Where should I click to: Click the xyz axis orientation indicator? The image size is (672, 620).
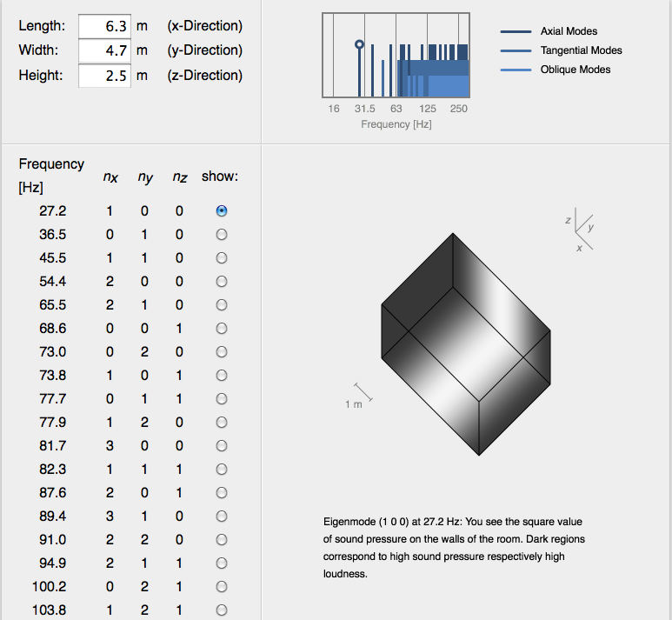pos(581,230)
